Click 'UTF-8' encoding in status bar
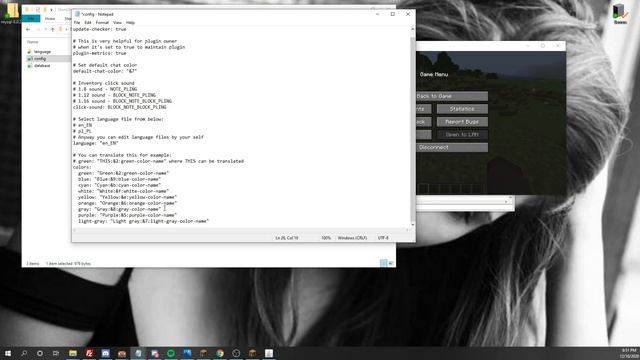This screenshot has width=640, height=360. (x=383, y=238)
